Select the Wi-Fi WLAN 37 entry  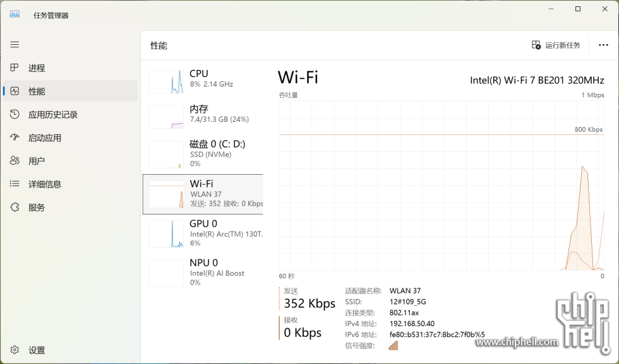[x=203, y=194]
